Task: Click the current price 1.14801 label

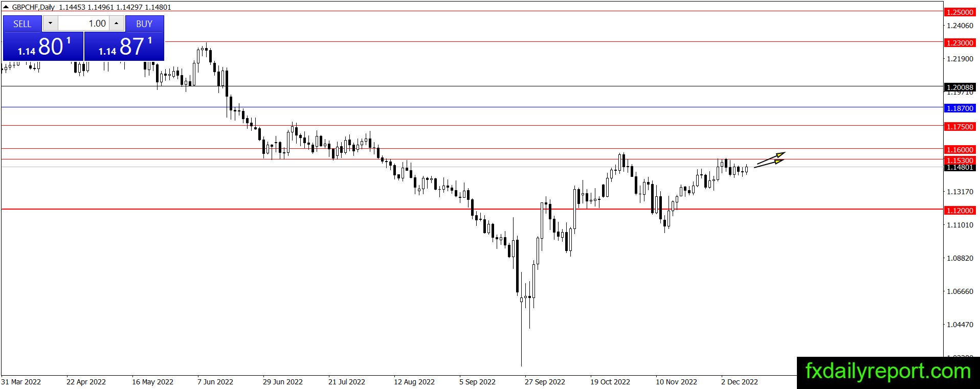Action: (960, 168)
